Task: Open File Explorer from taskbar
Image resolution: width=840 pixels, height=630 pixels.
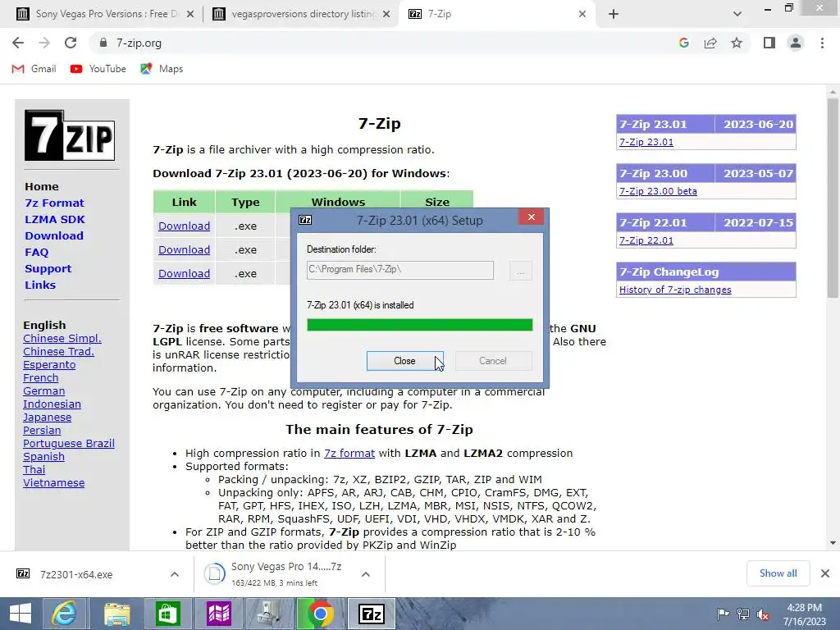Action: (116, 614)
